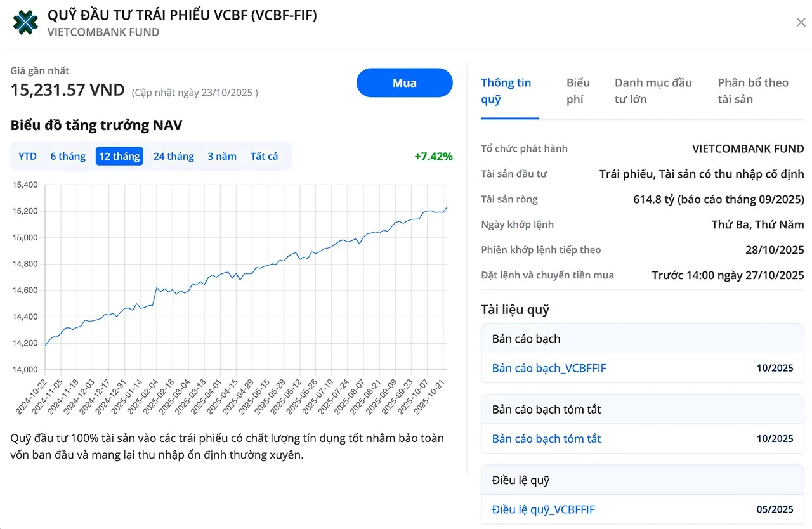812x529 pixels.
Task: Select the 12 tháng range option
Action: tap(119, 156)
